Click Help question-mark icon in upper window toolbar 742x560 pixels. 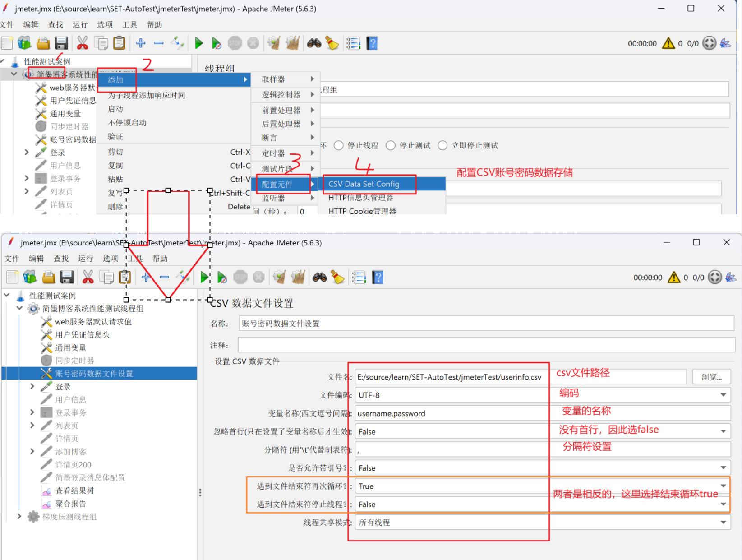tap(372, 43)
